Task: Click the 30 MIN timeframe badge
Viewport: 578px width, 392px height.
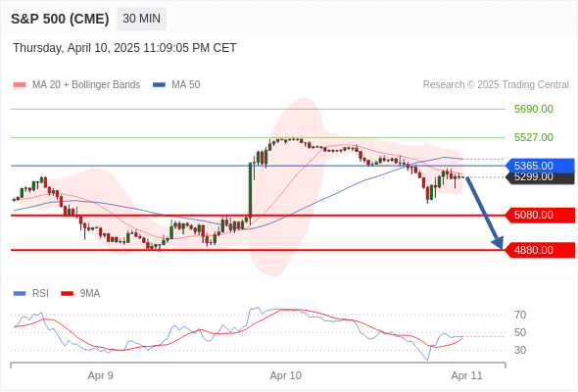Action: pyautogui.click(x=141, y=19)
